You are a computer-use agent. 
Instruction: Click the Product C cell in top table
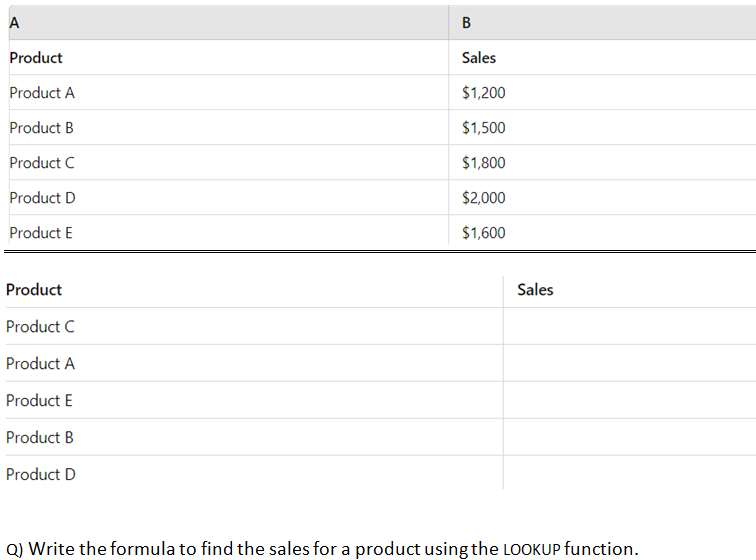tap(42, 163)
